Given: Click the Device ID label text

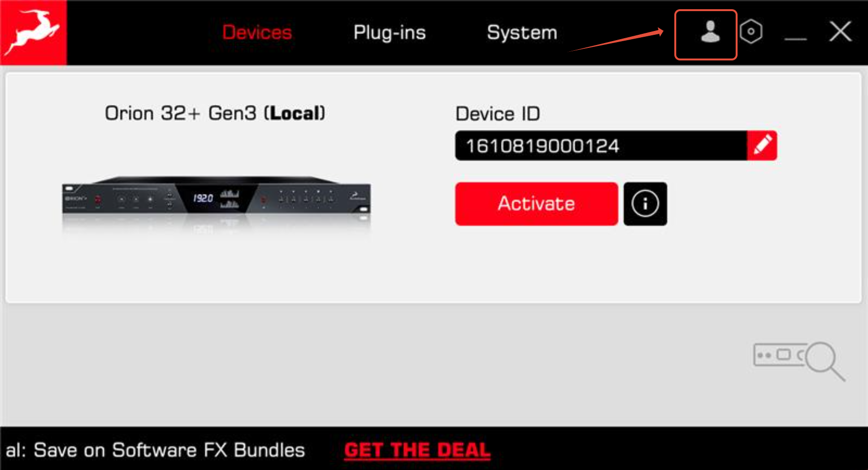Looking at the screenshot, I should click(498, 114).
